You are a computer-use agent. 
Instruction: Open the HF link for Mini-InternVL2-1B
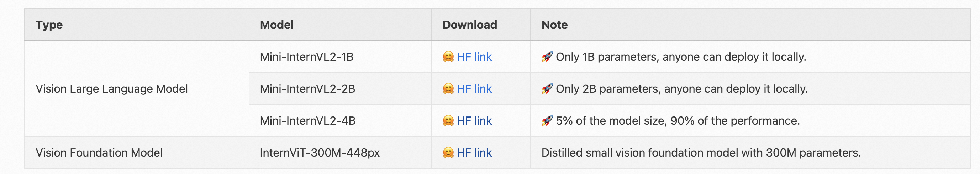click(x=474, y=57)
